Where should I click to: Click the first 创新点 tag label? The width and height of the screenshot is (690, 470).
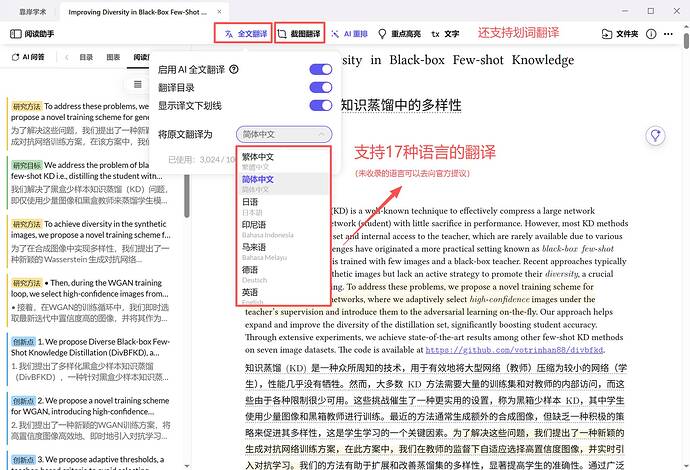(x=23, y=342)
